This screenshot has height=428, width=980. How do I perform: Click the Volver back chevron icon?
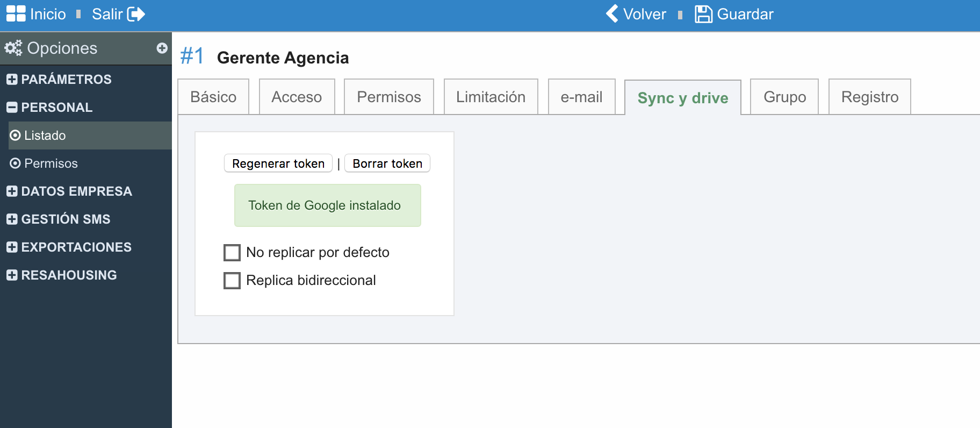[x=612, y=14]
